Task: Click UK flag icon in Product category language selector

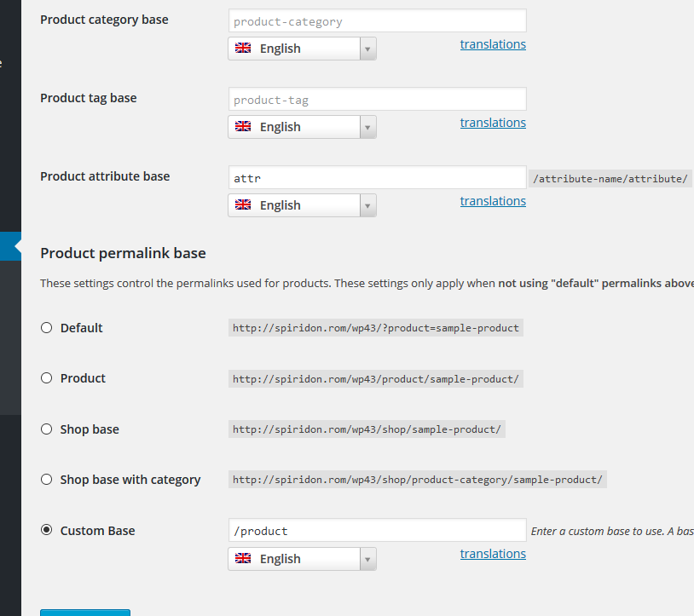Action: coord(242,48)
